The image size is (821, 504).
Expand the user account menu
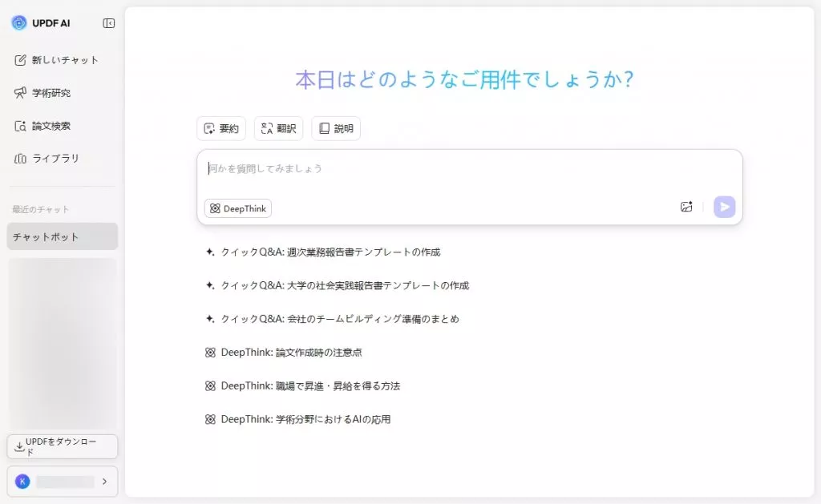click(x=62, y=482)
